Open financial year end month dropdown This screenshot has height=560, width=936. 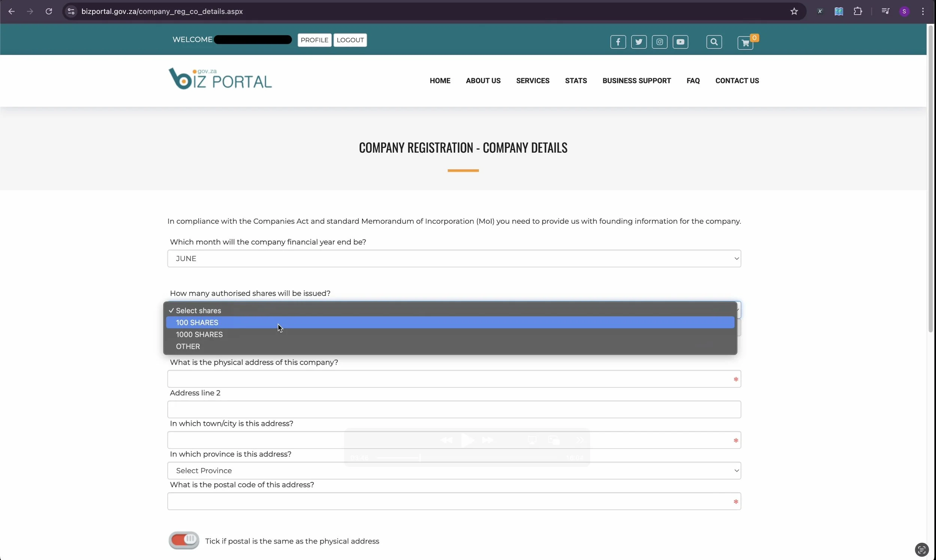[x=454, y=258]
